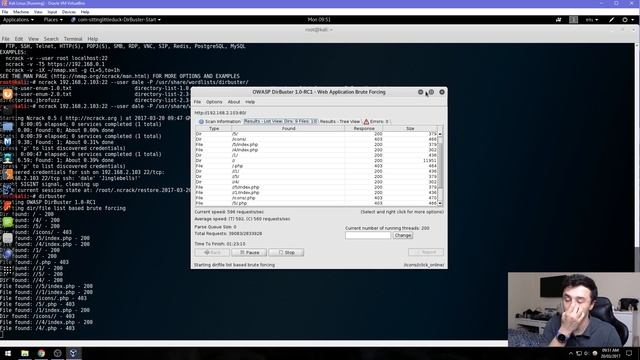
Task: Open the red dock icon
Action: (7, 206)
